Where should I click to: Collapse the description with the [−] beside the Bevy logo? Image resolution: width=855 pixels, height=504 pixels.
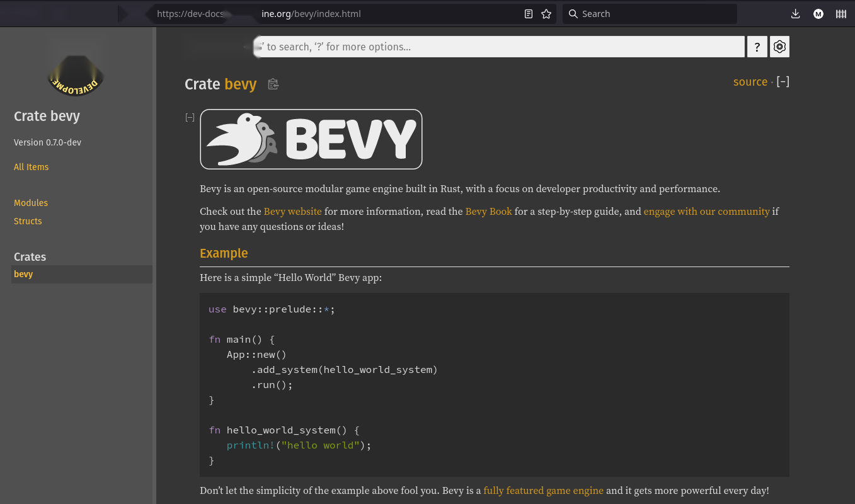190,117
